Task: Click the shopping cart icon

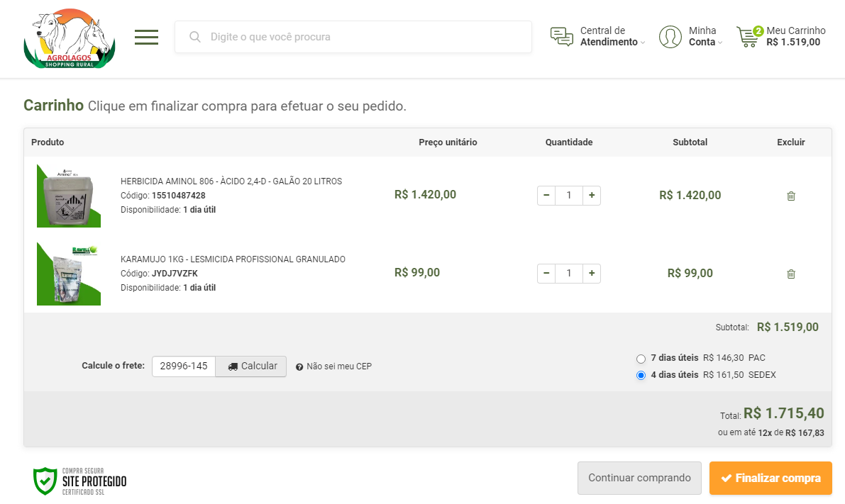Action: pos(747,37)
